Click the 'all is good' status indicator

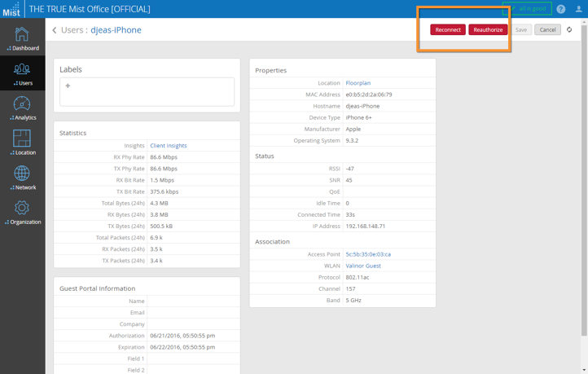[x=528, y=9]
